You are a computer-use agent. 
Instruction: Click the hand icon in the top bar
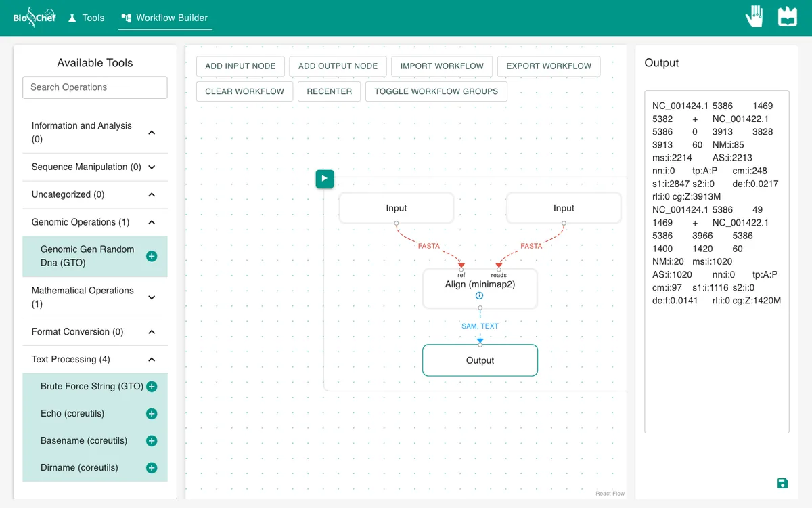(754, 17)
